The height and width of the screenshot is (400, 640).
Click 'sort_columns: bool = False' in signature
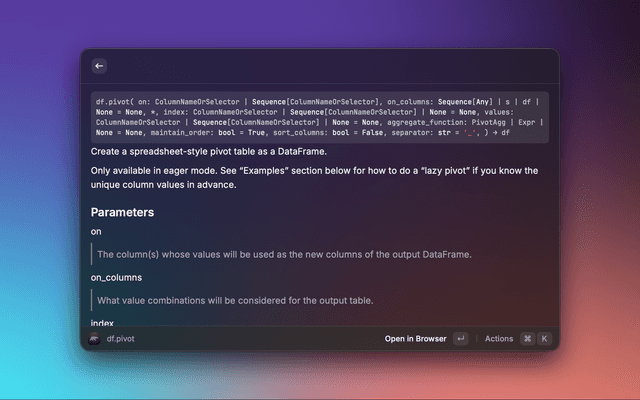tap(303, 132)
